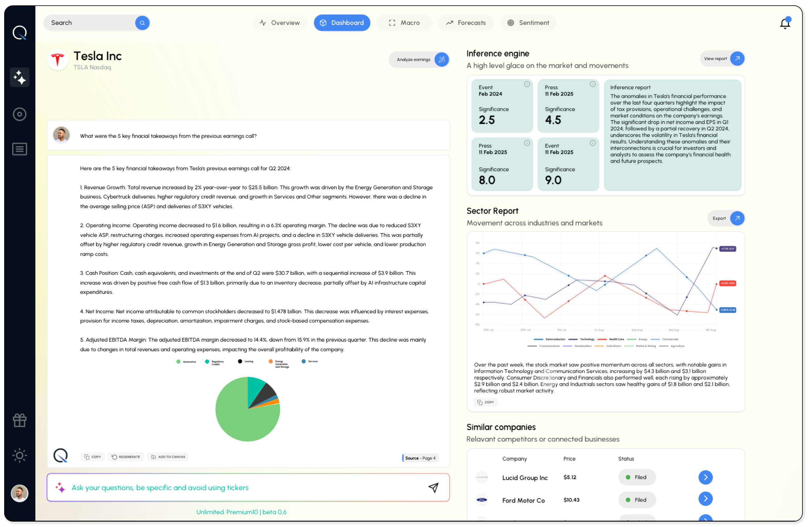Select the Dashboard tab
Image resolution: width=812 pixels, height=527 pixels.
click(x=342, y=23)
